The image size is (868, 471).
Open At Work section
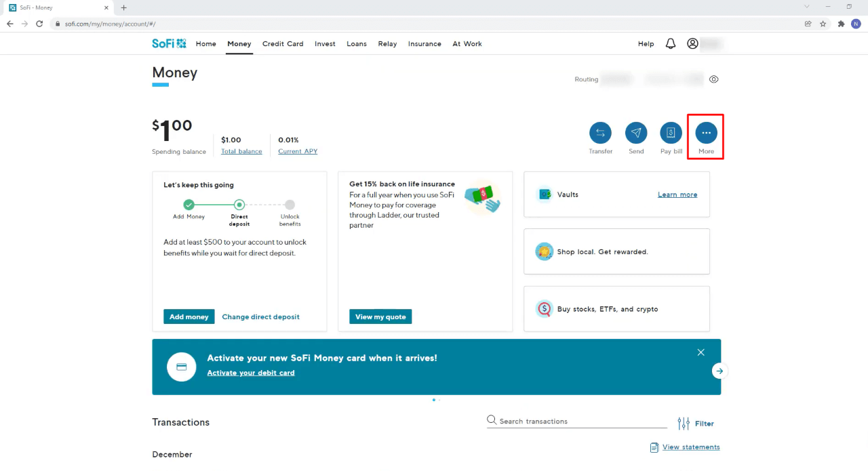click(467, 43)
